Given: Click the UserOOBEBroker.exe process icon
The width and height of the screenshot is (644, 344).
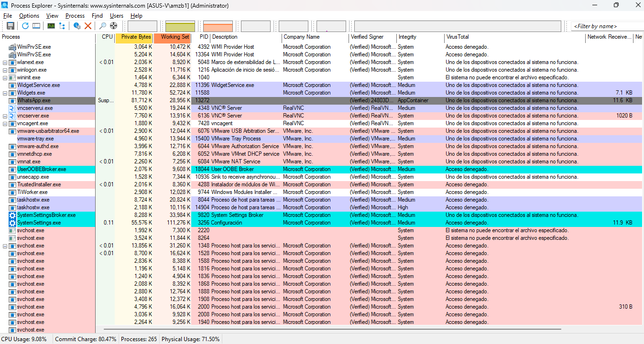Looking at the screenshot, I should tap(12, 169).
